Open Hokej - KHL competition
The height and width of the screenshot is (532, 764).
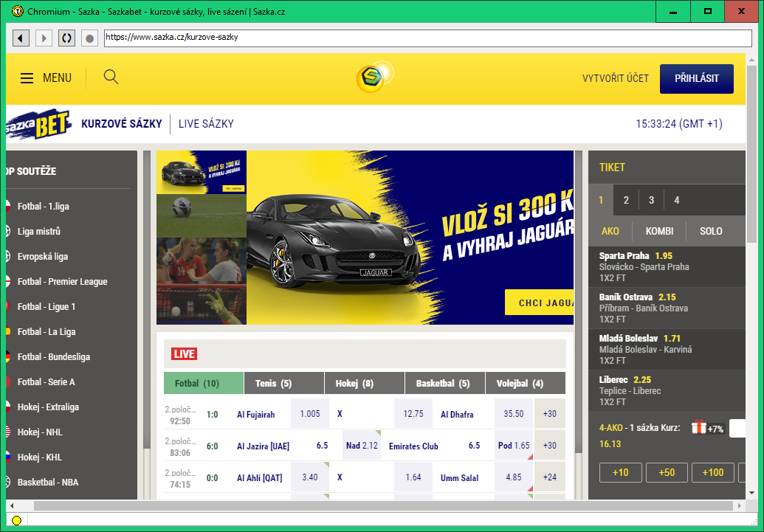click(x=39, y=457)
